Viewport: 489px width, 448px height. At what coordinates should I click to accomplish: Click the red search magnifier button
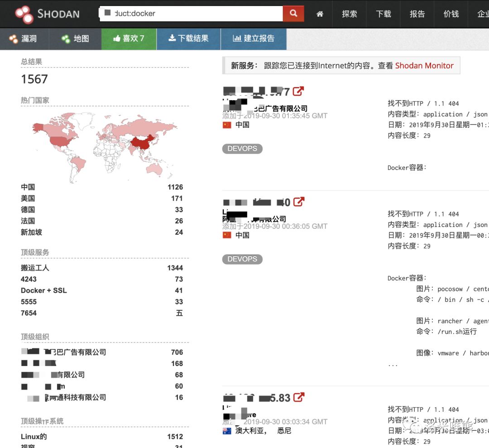pos(293,14)
